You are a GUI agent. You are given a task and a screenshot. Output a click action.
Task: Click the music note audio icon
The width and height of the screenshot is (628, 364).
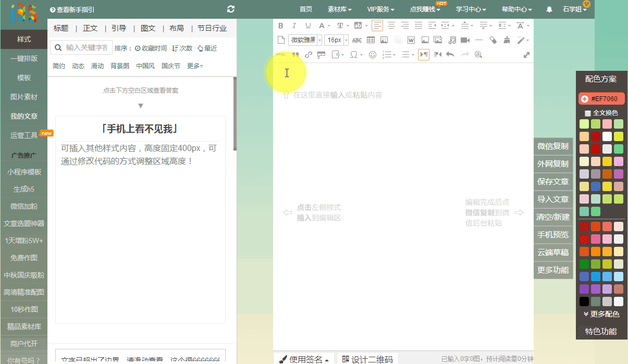[452, 40]
